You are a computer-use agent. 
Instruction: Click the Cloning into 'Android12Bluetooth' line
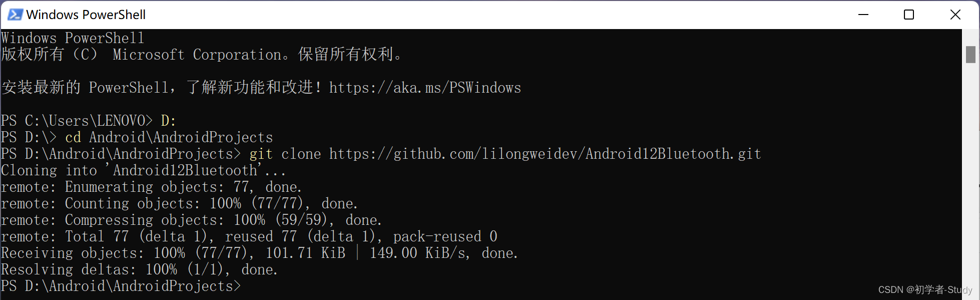144,170
